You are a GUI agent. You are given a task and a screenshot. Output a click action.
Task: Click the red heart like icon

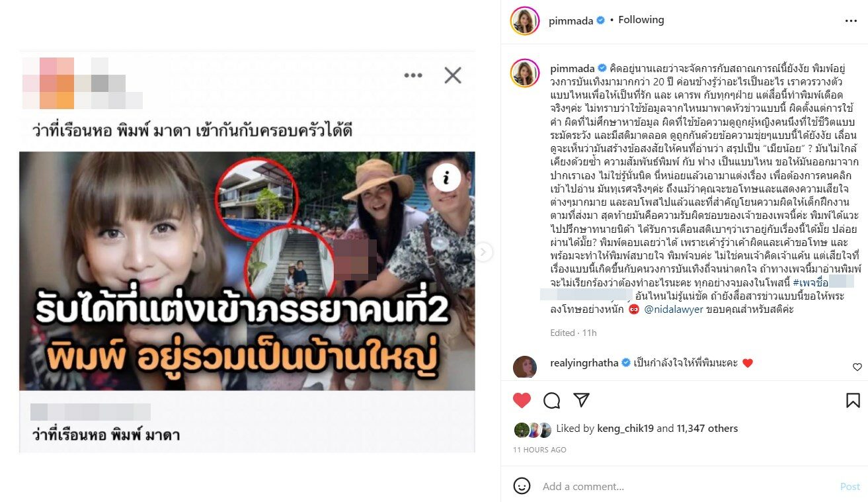click(522, 400)
